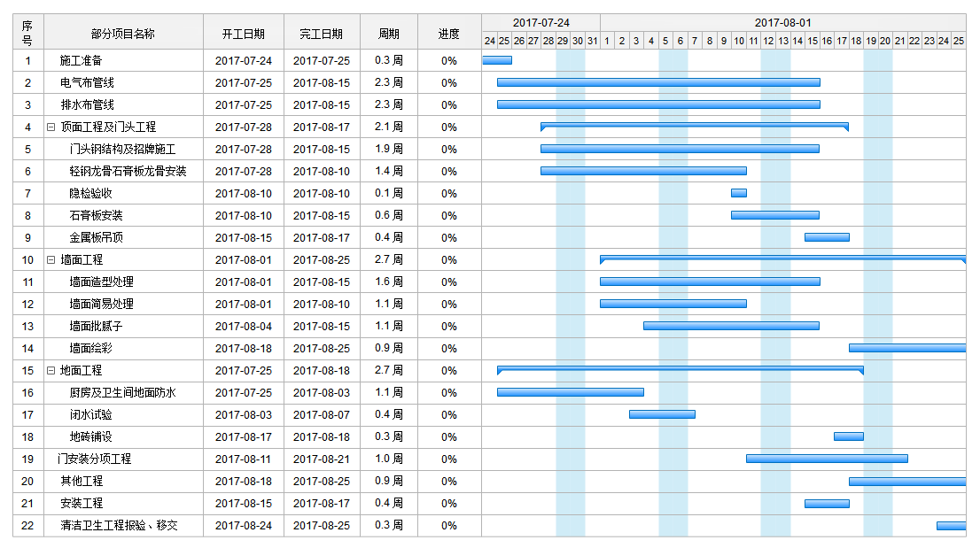The width and height of the screenshot is (980, 548).
Task: Select the 墙面绘彩 Gantt bar
Action: tap(906, 348)
